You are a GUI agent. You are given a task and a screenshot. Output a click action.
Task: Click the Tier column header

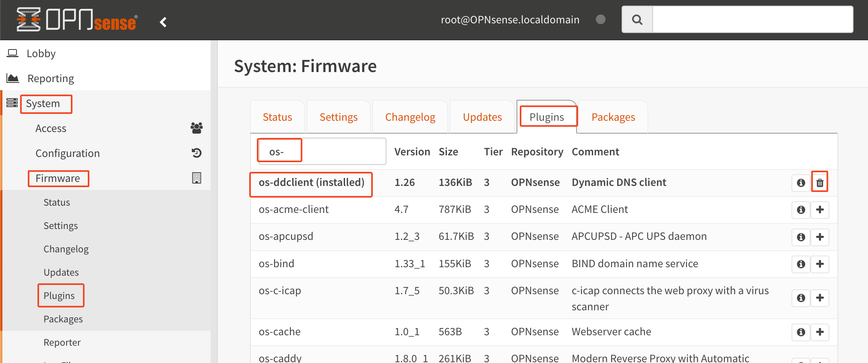click(493, 152)
